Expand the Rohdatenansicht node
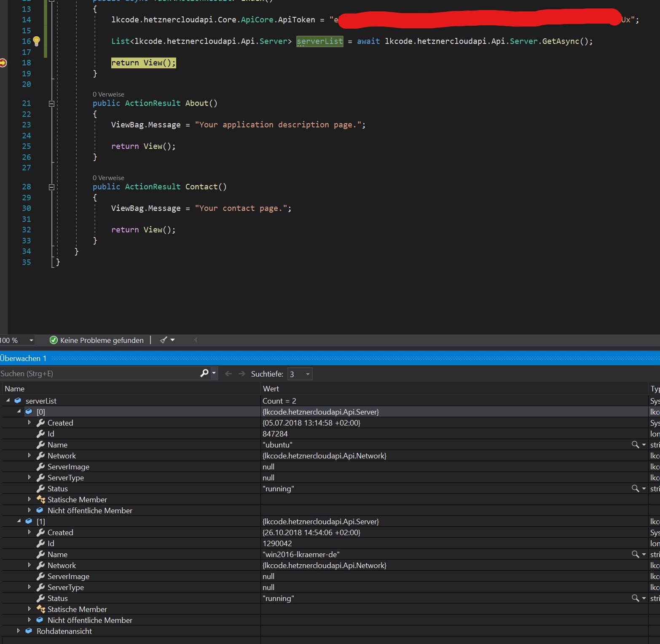This screenshot has height=644, width=660. pos(19,631)
